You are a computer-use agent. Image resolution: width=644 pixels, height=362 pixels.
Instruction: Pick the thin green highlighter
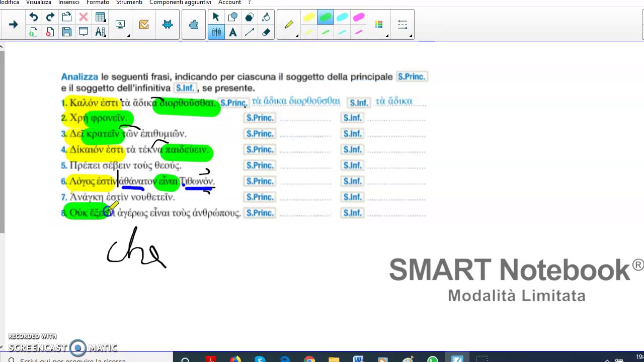coord(326,33)
